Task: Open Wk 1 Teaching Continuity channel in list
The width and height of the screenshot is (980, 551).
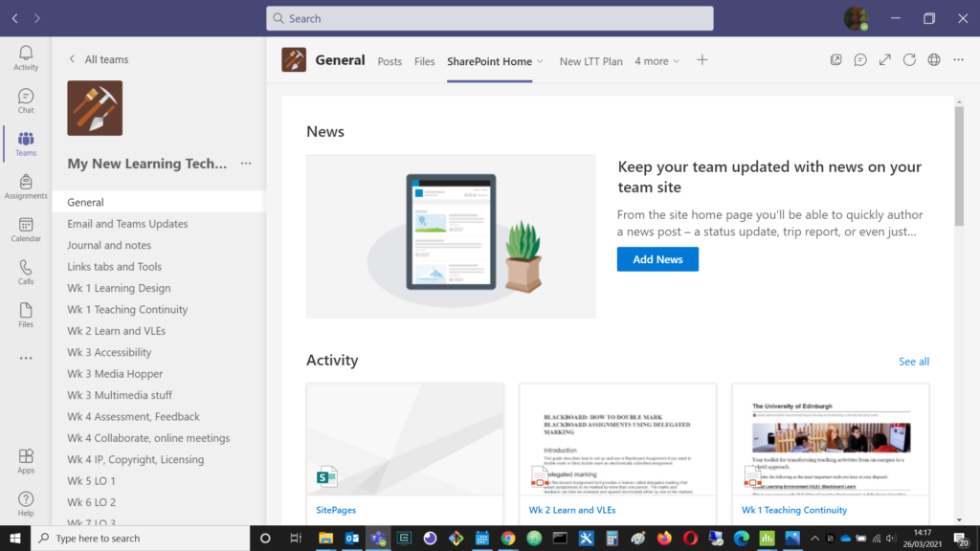Action: (x=160, y=309)
